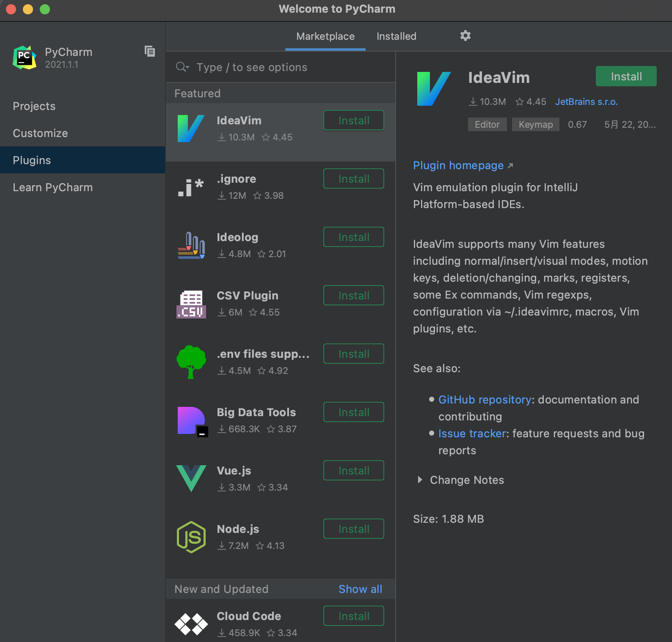Install Big Data Tools plugin

(x=354, y=412)
